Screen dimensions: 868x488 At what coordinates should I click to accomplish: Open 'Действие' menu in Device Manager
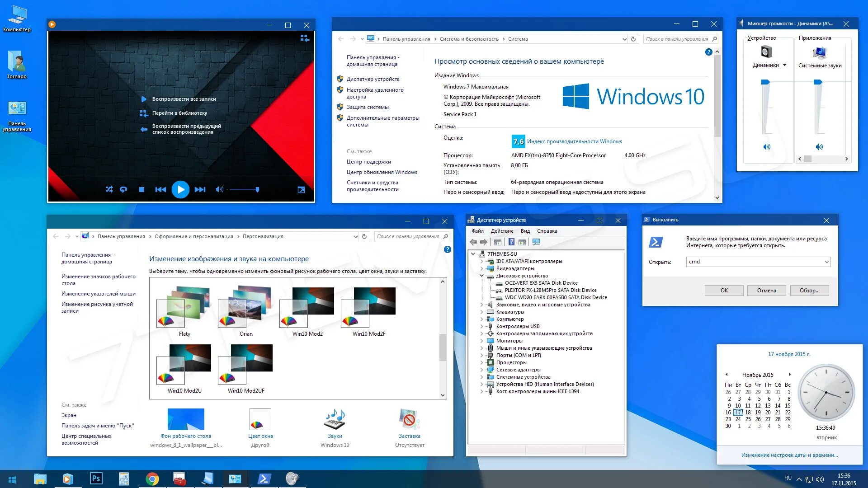(x=502, y=231)
